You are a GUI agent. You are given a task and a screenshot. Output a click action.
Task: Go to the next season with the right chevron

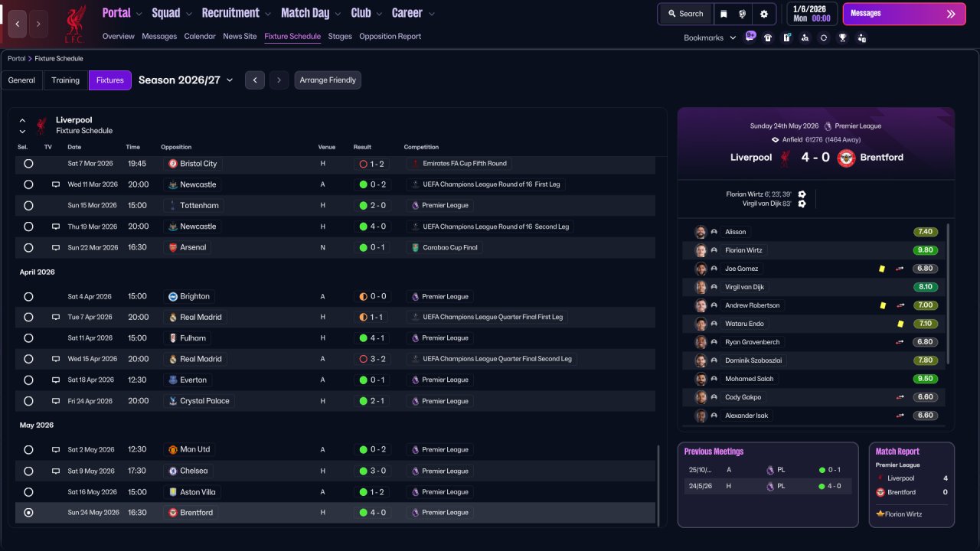[279, 80]
